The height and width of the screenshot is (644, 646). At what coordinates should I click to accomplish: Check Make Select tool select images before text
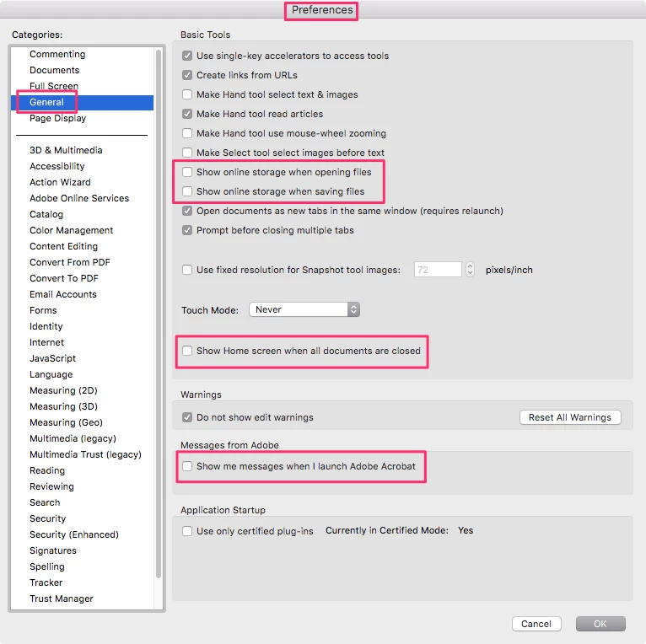click(x=187, y=153)
